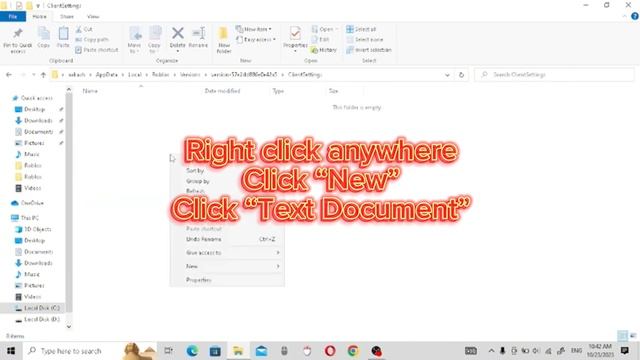Click the Copy ribbon icon
The image size is (640, 360).
pyautogui.click(x=44, y=38)
